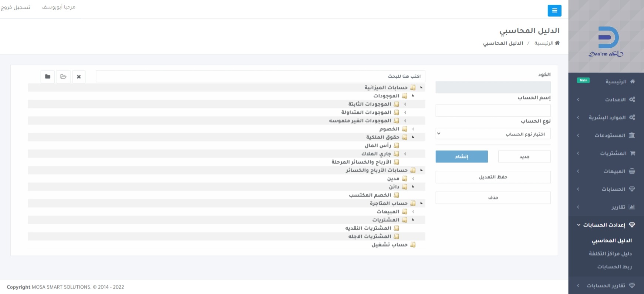The image size is (644, 294).
Task: Click the home icon in breadcrumb
Action: [x=557, y=43]
